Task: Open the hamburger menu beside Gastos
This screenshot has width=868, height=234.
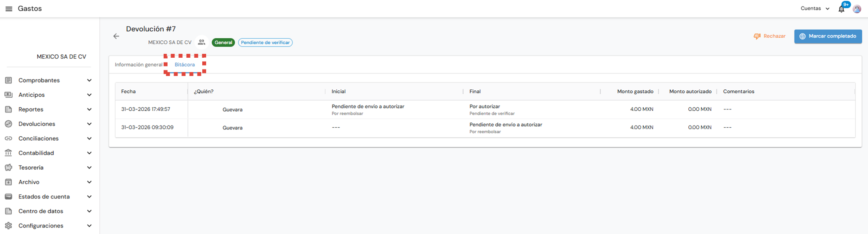Action: click(9, 9)
